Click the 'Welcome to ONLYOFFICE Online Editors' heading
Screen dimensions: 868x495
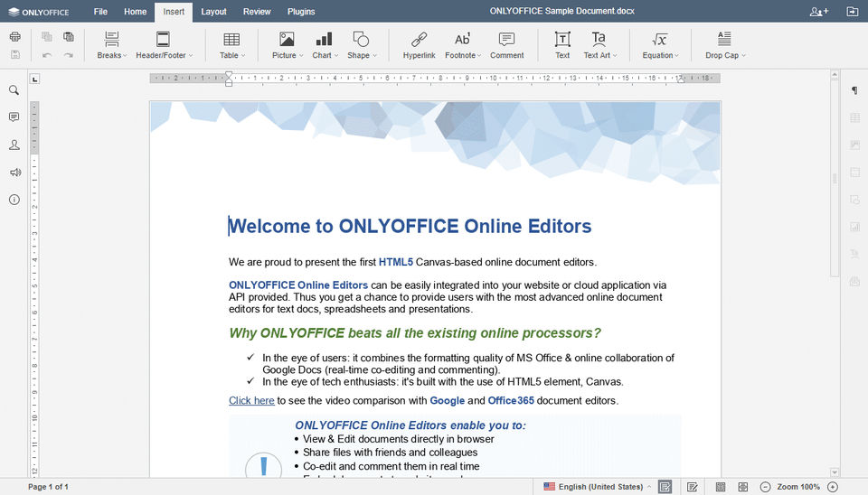(x=410, y=226)
